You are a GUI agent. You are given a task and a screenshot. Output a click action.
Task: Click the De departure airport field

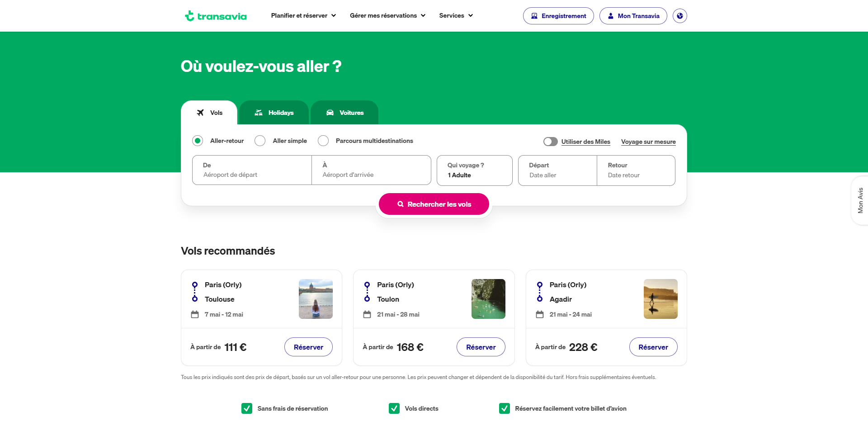click(x=252, y=170)
